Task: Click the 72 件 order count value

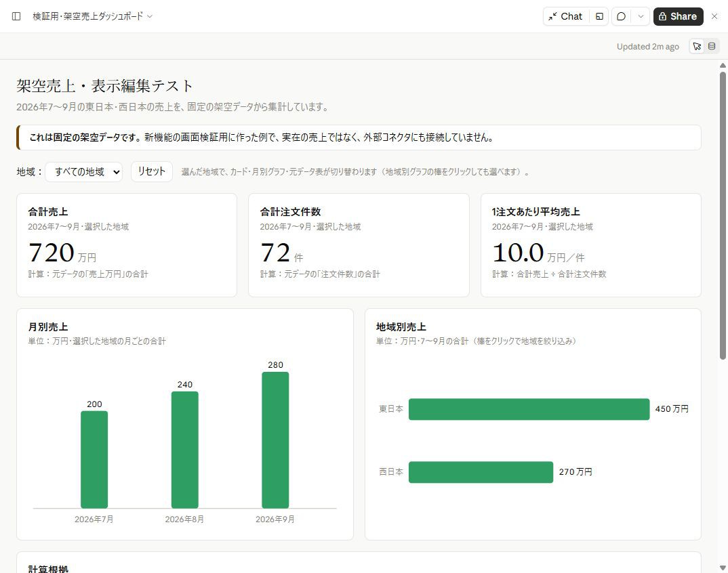Action: tap(281, 253)
